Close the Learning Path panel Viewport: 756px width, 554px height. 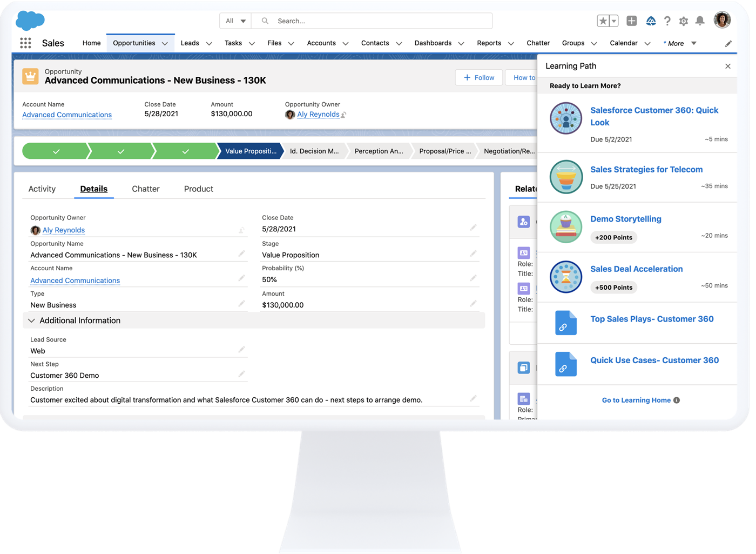[728, 66]
